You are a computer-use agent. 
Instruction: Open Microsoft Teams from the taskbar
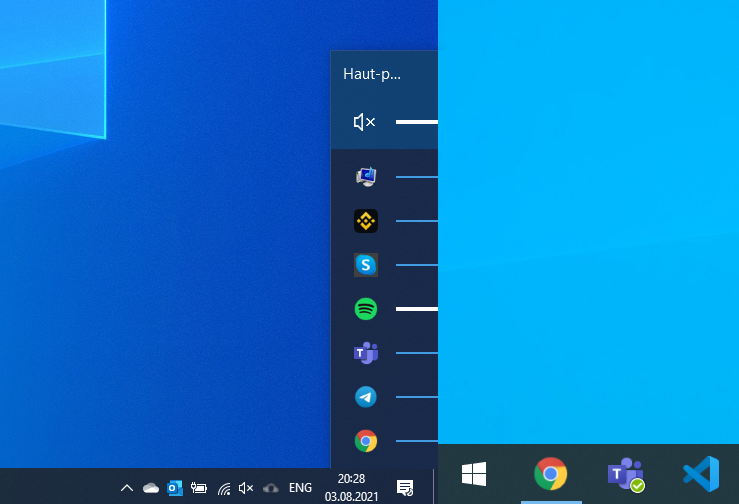(x=626, y=474)
